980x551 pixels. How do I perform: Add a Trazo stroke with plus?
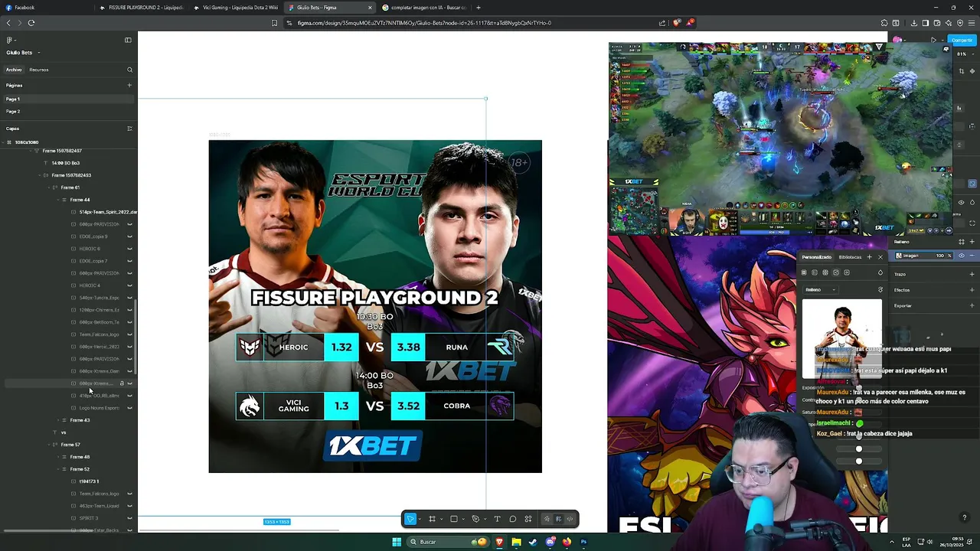click(x=972, y=274)
